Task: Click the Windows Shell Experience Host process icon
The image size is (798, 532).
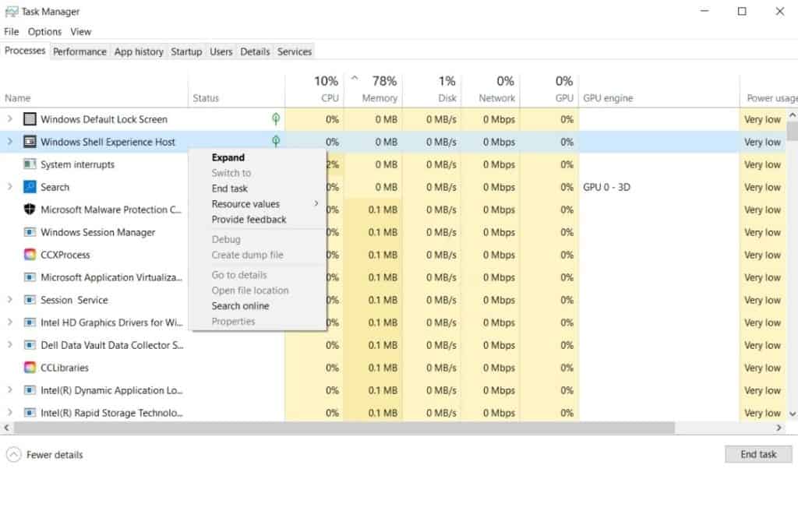Action: pyautogui.click(x=30, y=142)
